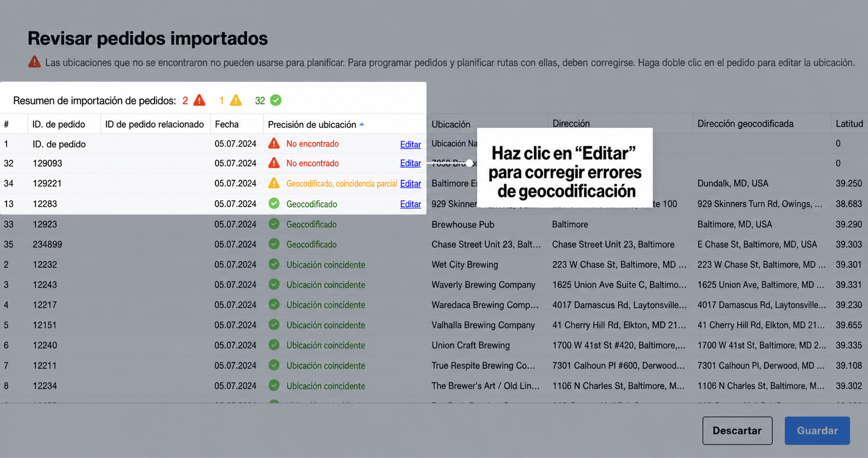Click green check icon for order 12211

point(274,365)
